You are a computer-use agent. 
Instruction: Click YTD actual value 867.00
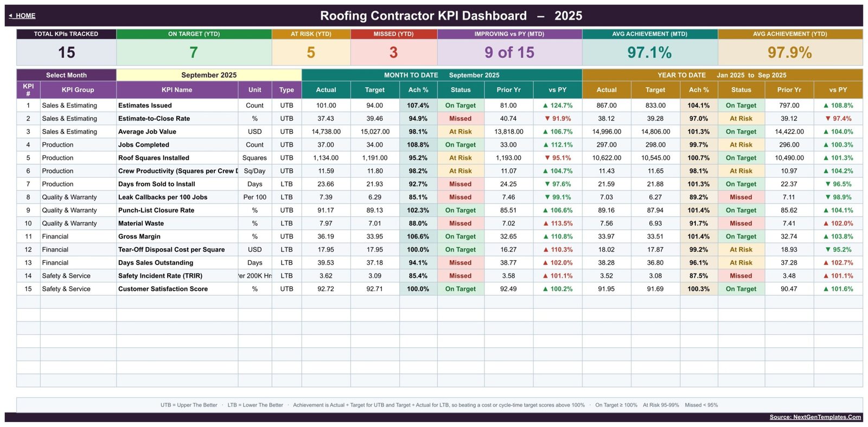607,106
